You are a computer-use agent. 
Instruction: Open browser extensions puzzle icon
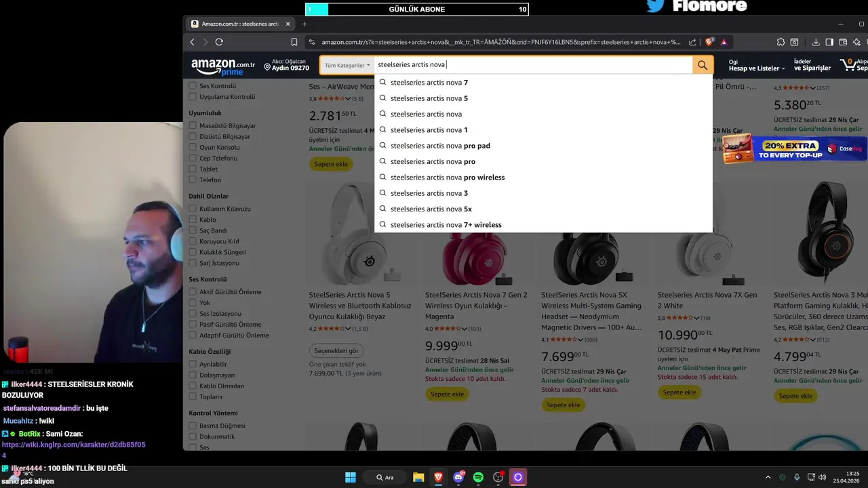click(781, 42)
